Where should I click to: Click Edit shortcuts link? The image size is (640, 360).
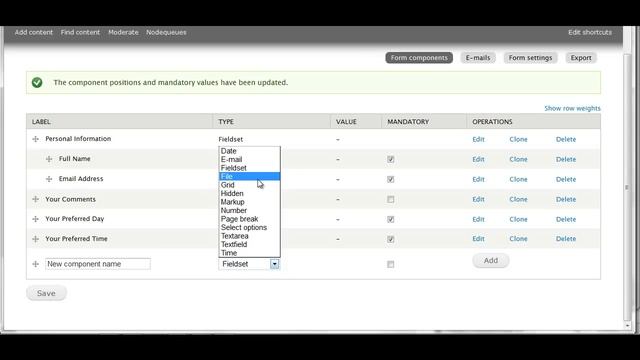[x=590, y=32]
